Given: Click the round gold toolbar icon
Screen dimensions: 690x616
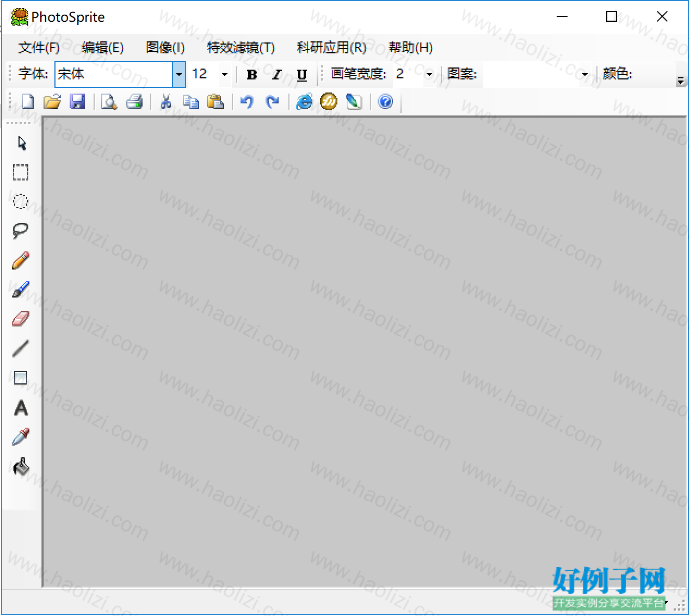Looking at the screenshot, I should (x=329, y=101).
